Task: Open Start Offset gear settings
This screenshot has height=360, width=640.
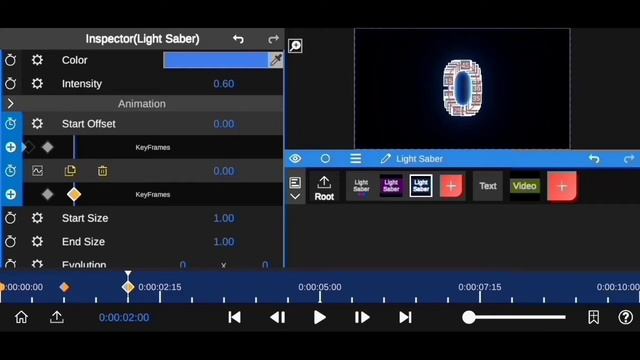Action: 37,124
